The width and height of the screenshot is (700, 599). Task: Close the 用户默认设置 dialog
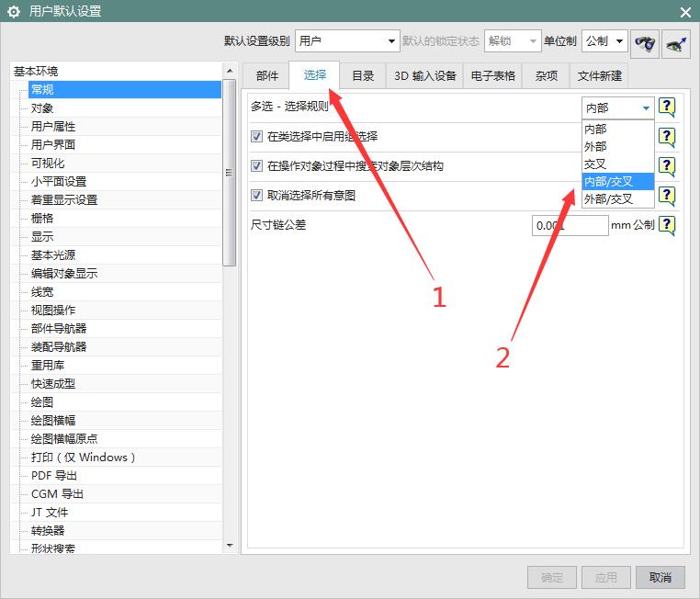click(x=685, y=12)
